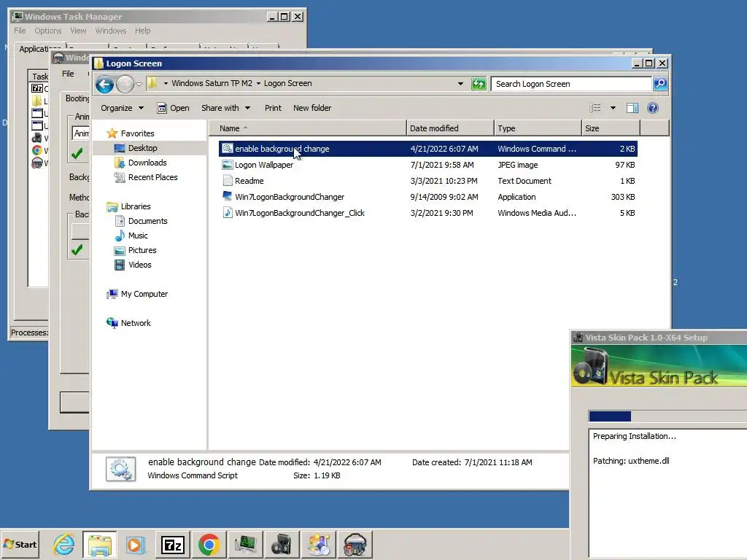The image size is (747, 560).
Task: Launch Windows Media Player from taskbar
Action: [136, 544]
